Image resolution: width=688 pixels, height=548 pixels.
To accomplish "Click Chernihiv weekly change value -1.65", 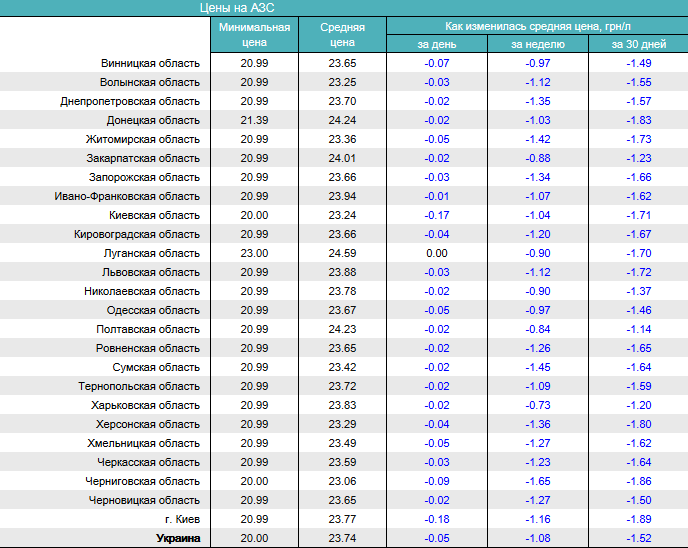I will coord(538,481).
